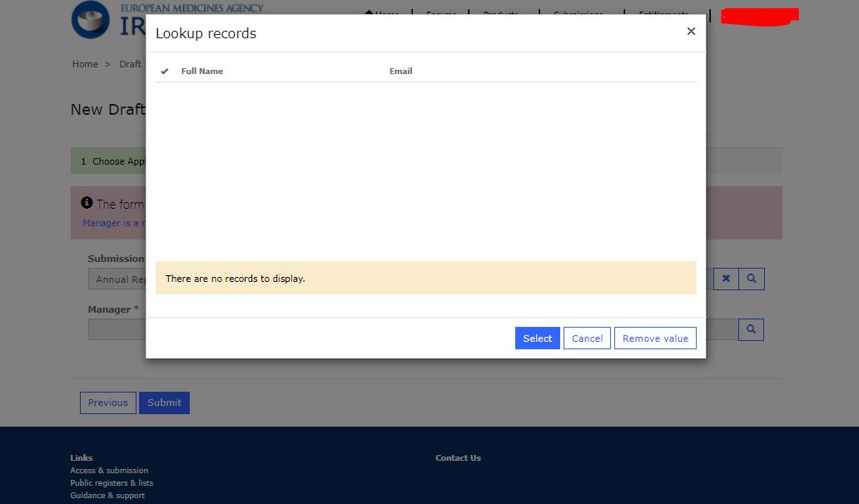Click the Manager is required error link
Screen dimensions: 859x504
tap(113, 223)
